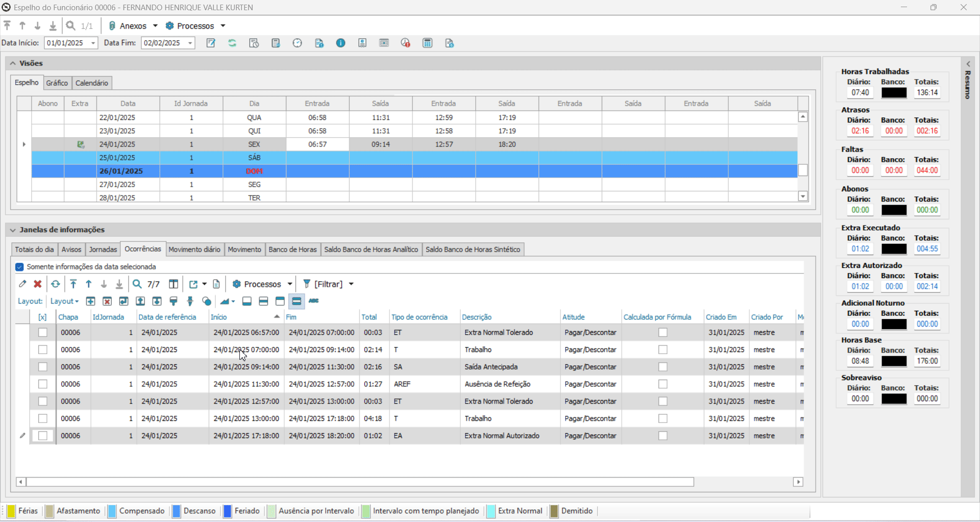This screenshot has width=980, height=522.
Task: Expand the Anexos dropdown menu
Action: [155, 26]
